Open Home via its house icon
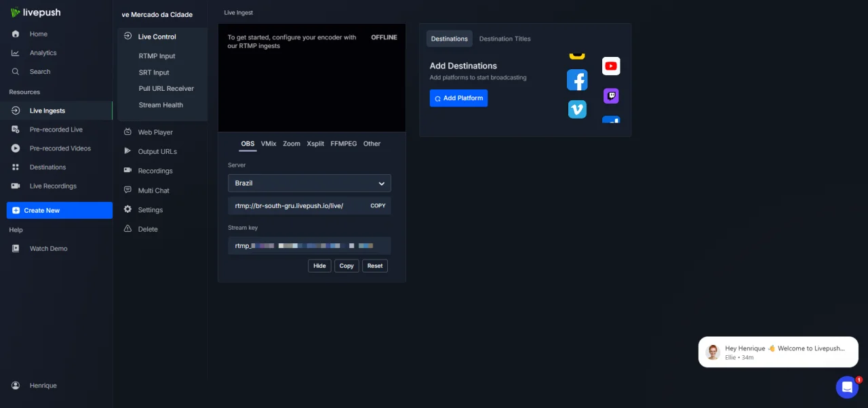 pyautogui.click(x=16, y=34)
